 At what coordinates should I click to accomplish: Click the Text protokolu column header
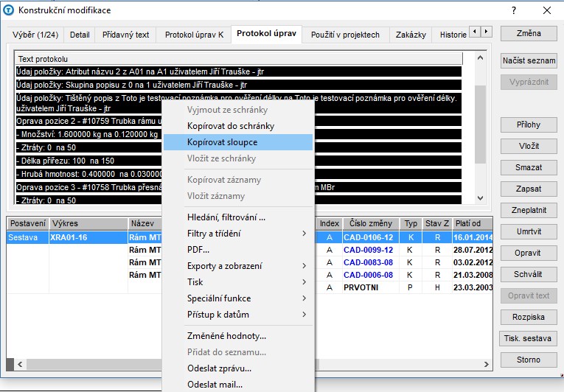[238, 59]
